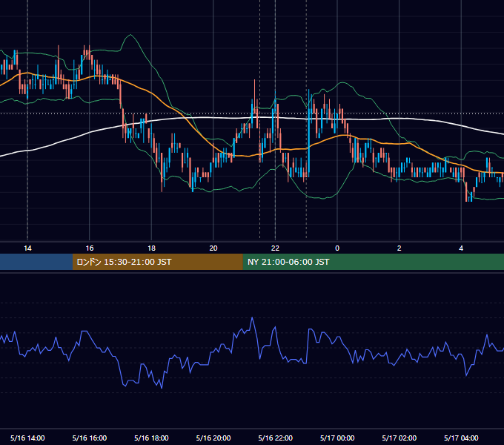The height and width of the screenshot is (445, 504).
Task: Click the hour label 0 on price chart axis
Action: point(337,248)
